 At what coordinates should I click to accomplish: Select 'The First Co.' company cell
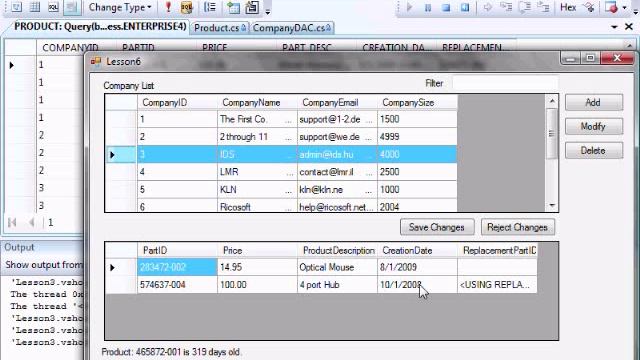(x=257, y=120)
